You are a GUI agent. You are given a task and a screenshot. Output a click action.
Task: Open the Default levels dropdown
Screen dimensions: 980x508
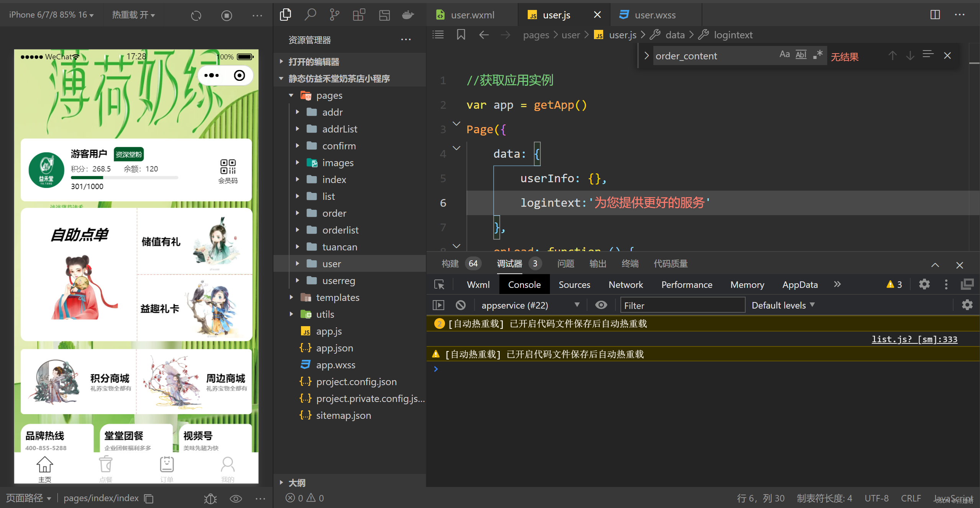[x=783, y=305]
